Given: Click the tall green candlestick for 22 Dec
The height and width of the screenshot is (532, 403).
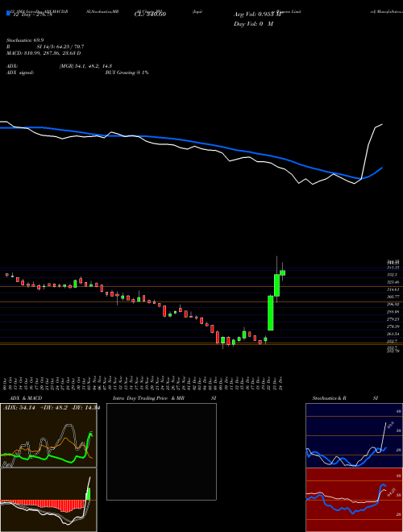Looking at the screenshot, I should [x=270, y=313].
